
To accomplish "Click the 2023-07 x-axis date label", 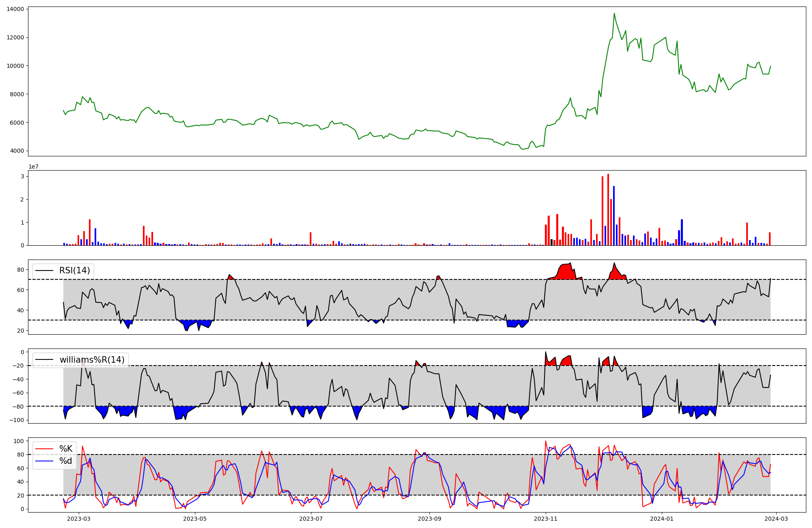I will (311, 519).
